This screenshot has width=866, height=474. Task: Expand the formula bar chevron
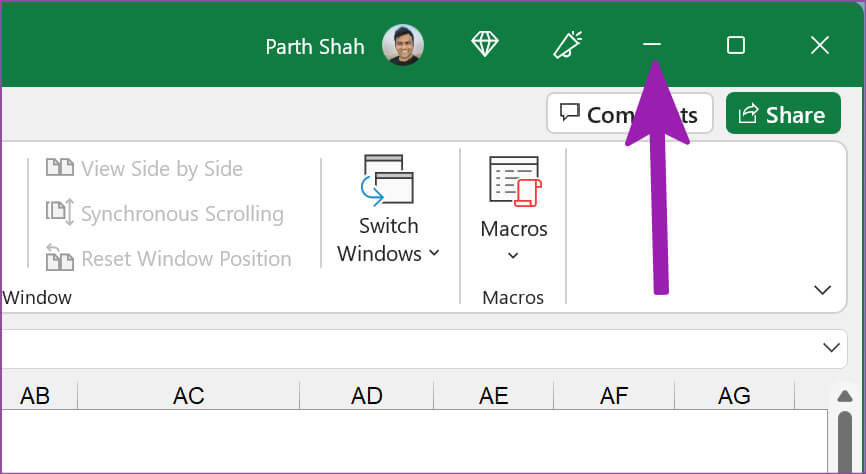(831, 347)
